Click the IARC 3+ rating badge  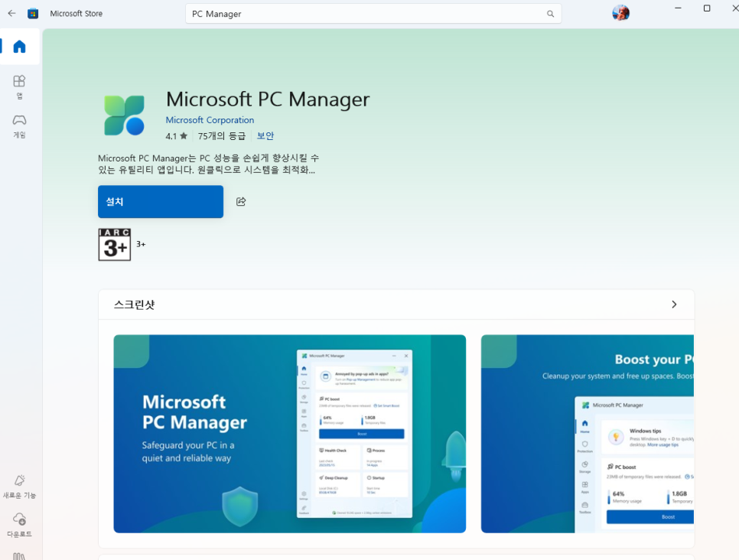115,245
